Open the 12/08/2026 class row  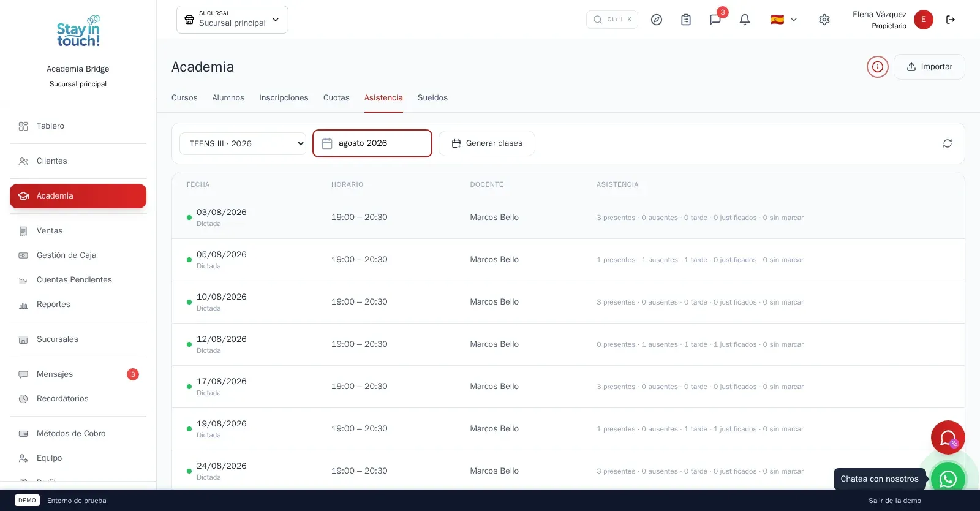568,344
